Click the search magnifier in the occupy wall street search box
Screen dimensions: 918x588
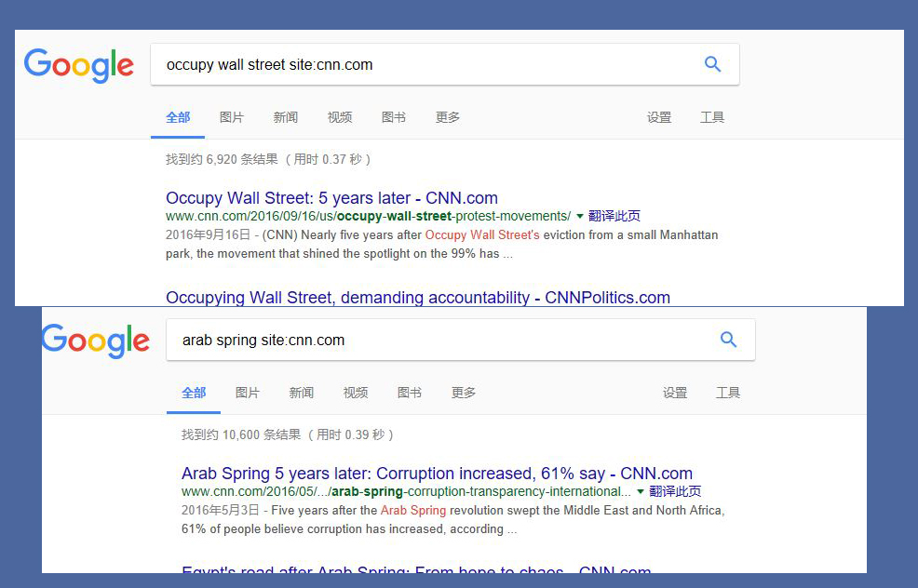pos(712,64)
